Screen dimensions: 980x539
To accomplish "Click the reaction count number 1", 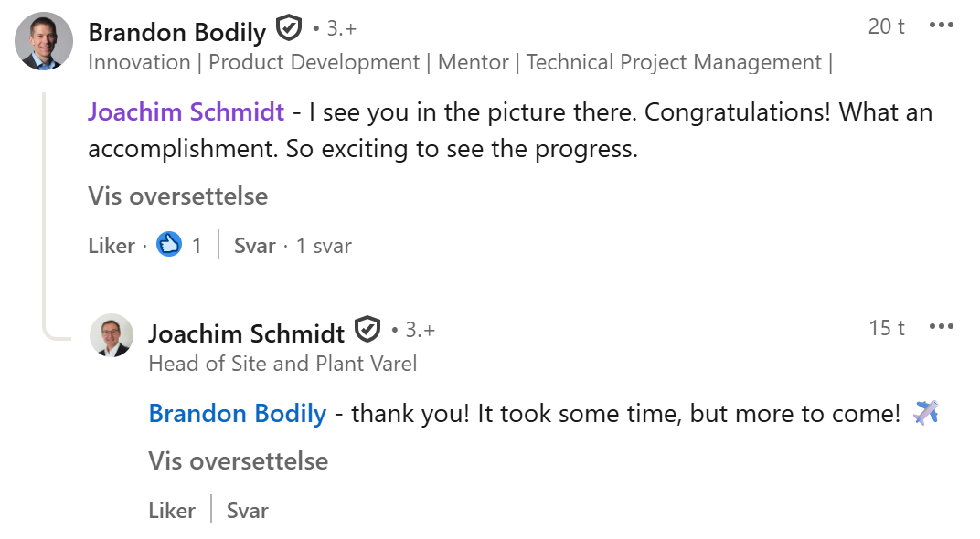I will tap(197, 246).
